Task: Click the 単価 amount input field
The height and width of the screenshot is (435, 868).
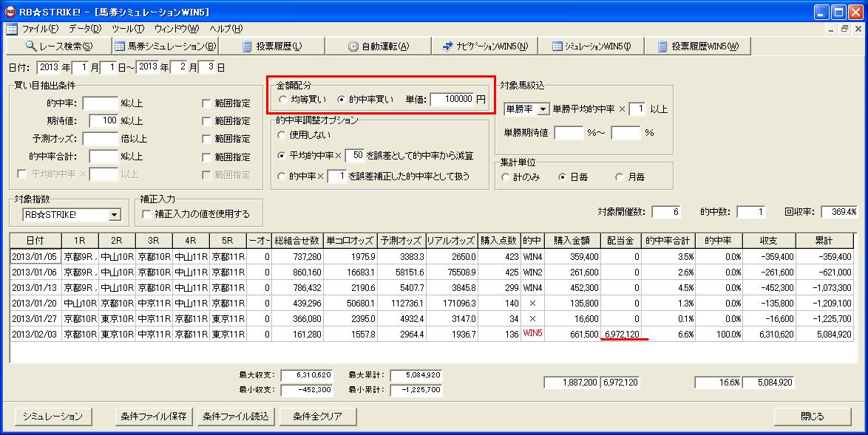Action: coord(452,100)
